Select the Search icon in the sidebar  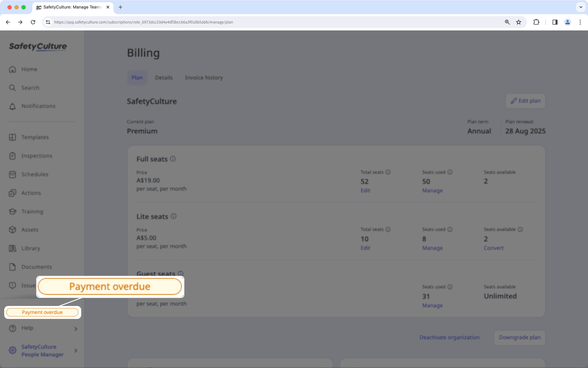click(x=12, y=88)
